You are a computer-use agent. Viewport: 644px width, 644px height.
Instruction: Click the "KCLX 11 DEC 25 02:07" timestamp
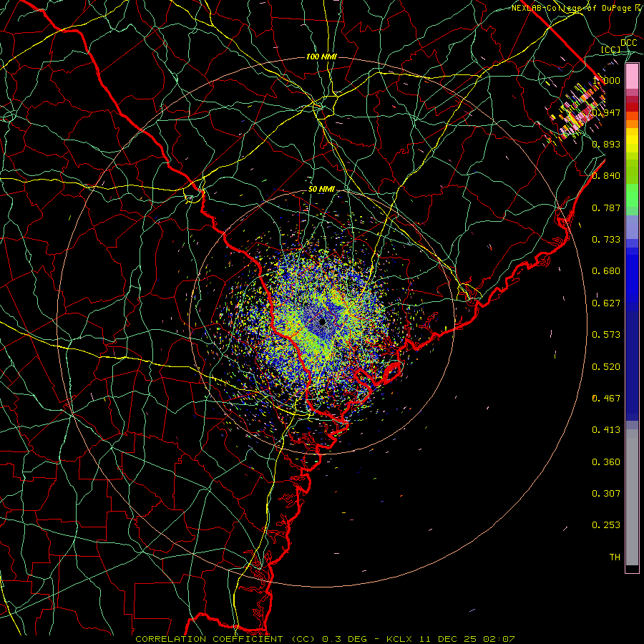(451, 639)
